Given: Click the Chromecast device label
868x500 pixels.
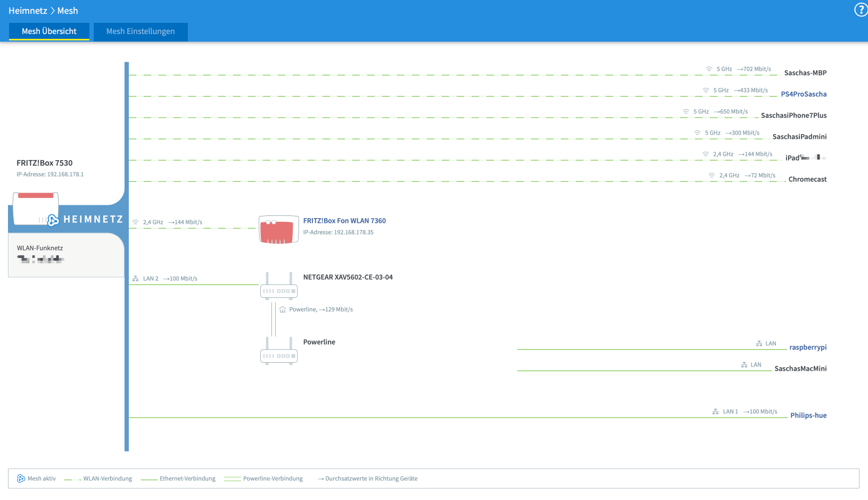Looking at the screenshot, I should [x=807, y=179].
